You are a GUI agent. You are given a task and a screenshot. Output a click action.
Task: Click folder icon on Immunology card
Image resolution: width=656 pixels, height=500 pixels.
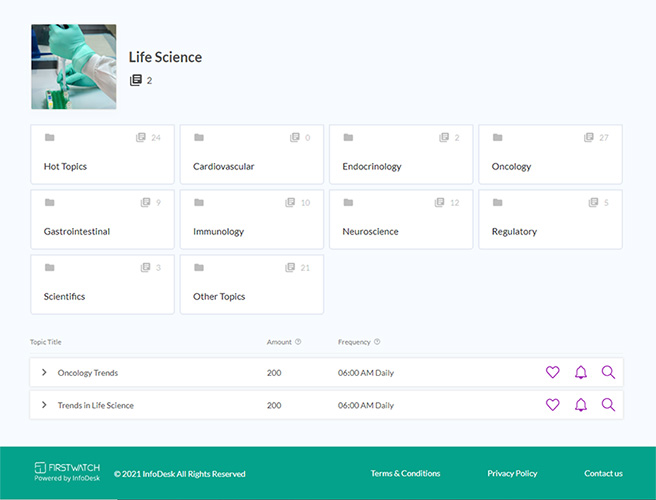199,203
